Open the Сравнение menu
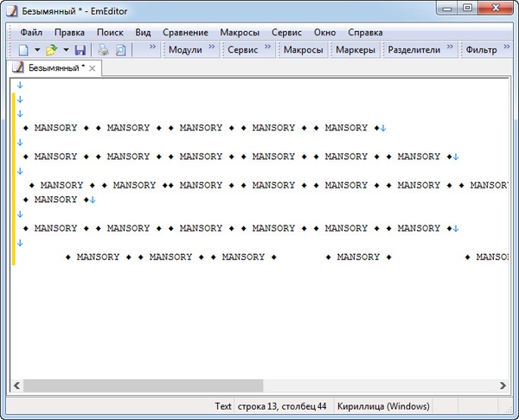The height and width of the screenshot is (420, 519). [x=185, y=32]
